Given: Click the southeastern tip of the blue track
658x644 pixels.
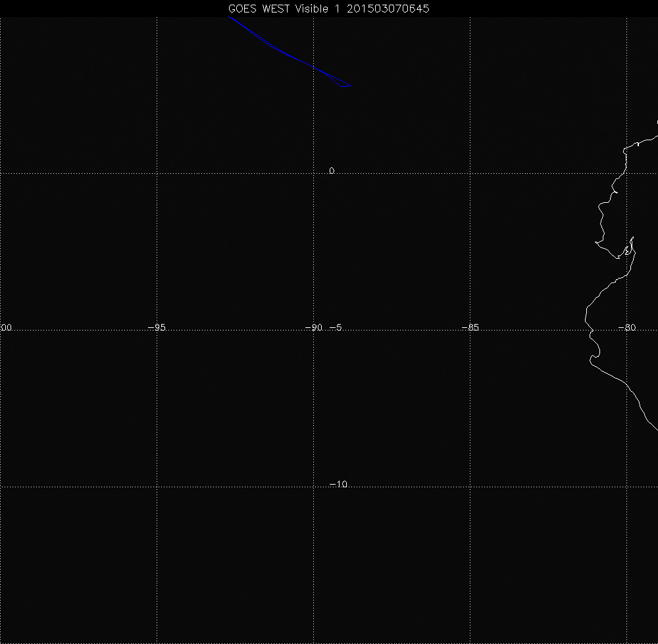Looking at the screenshot, I should coord(350,86).
